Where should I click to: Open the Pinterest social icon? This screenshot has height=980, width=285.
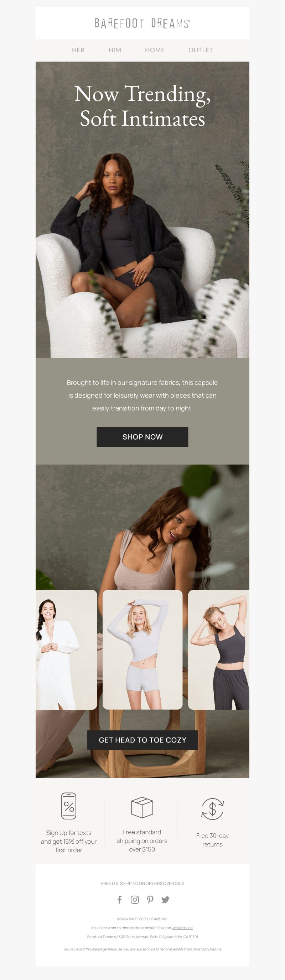tap(150, 899)
